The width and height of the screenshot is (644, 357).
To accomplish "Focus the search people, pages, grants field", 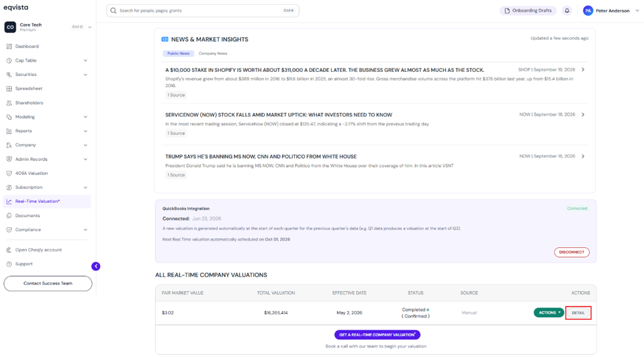I will [202, 11].
